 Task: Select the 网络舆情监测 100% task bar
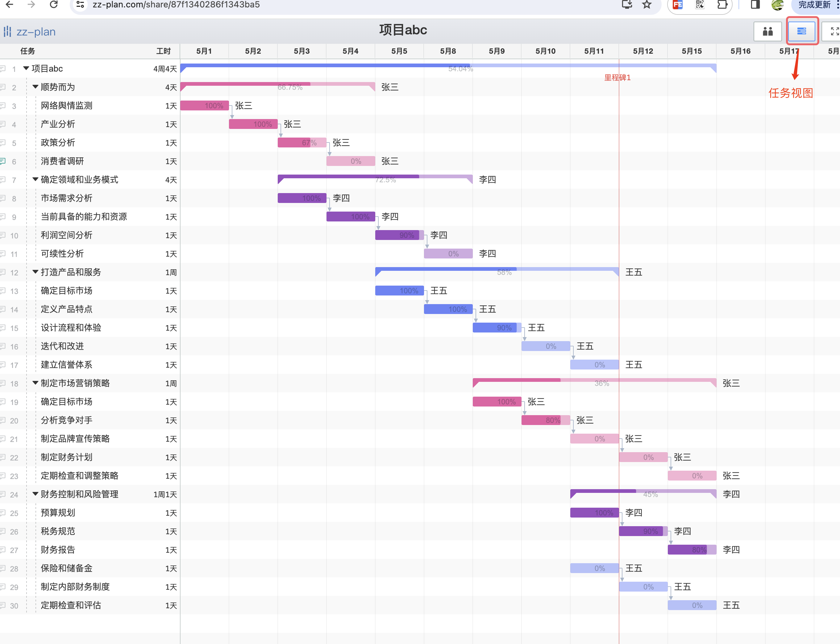[x=204, y=105]
